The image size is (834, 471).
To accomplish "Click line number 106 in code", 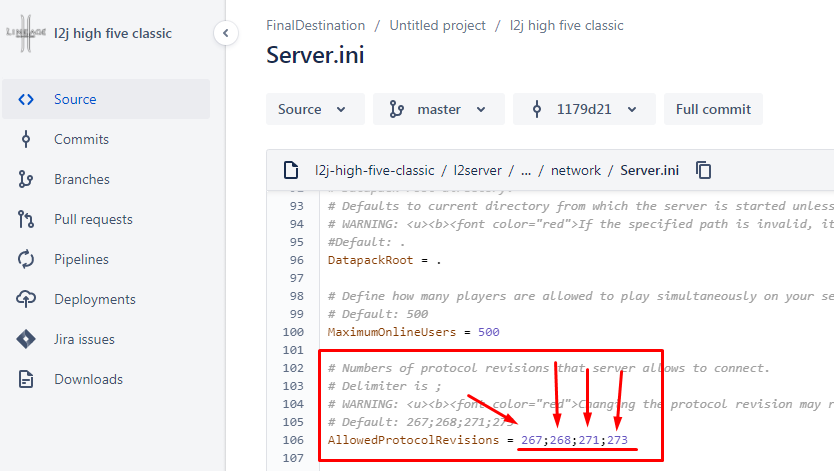I will pyautogui.click(x=292, y=440).
